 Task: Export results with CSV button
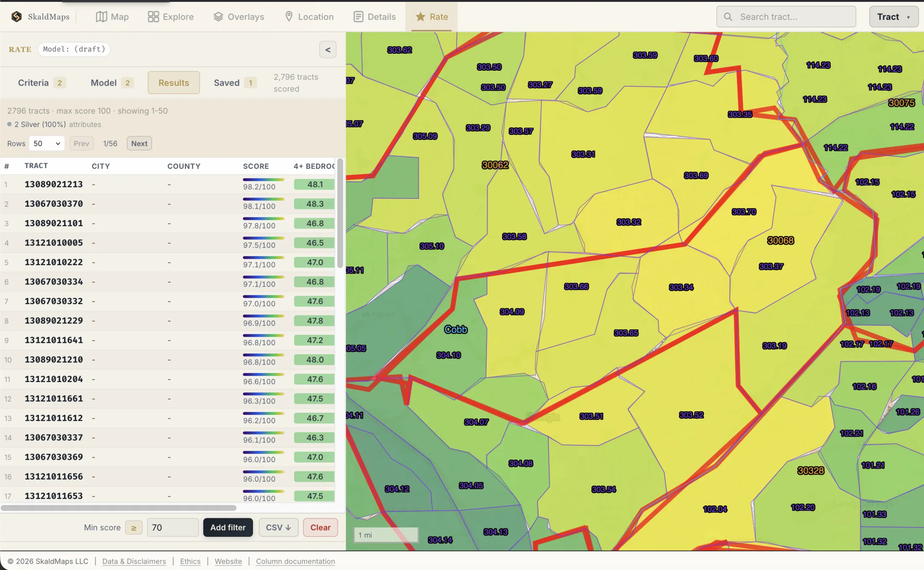tap(278, 528)
